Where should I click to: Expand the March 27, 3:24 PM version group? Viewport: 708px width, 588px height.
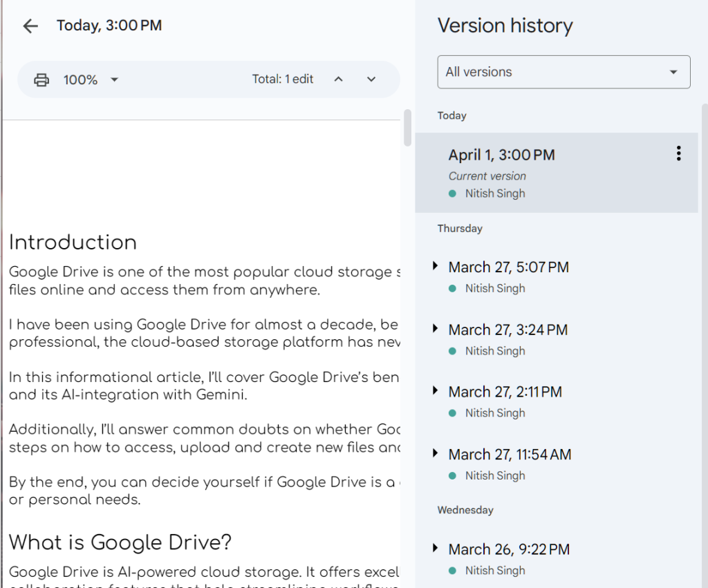tap(435, 328)
